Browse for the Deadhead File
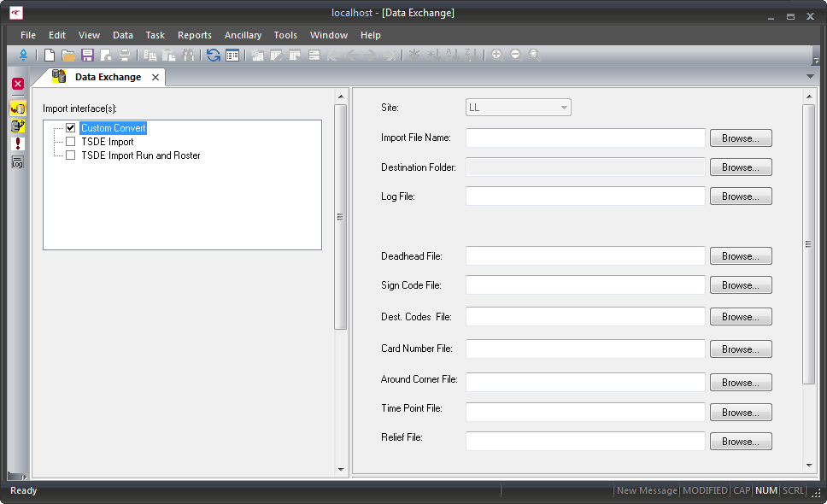The width and height of the screenshot is (827, 504). coord(740,255)
